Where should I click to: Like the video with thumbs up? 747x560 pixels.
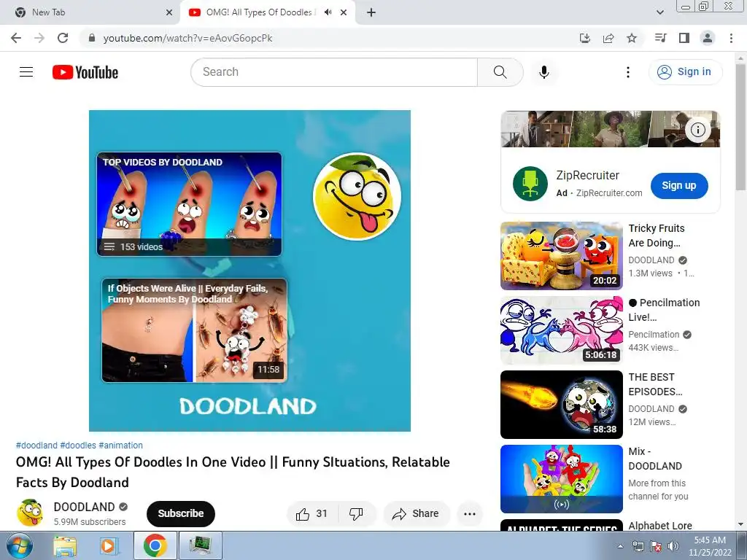click(312, 514)
